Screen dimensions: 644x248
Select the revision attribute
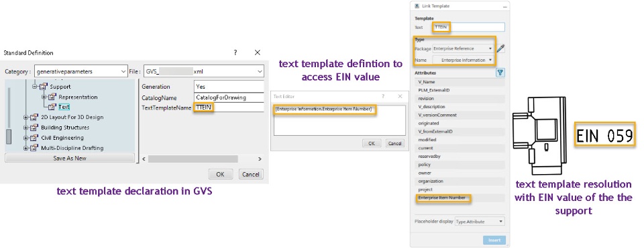tap(460, 98)
